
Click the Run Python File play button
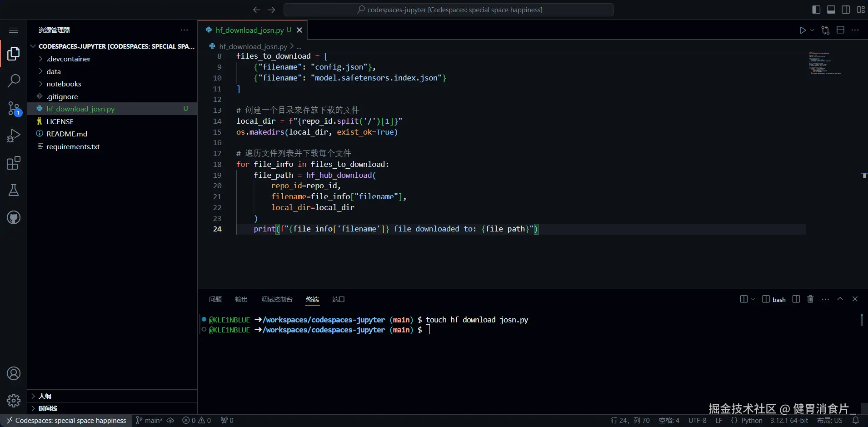(803, 30)
